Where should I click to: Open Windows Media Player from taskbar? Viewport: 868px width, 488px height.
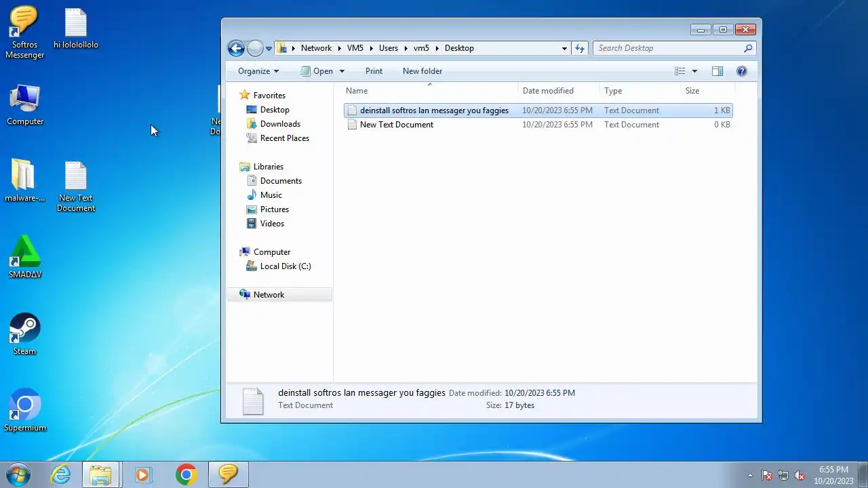142,474
